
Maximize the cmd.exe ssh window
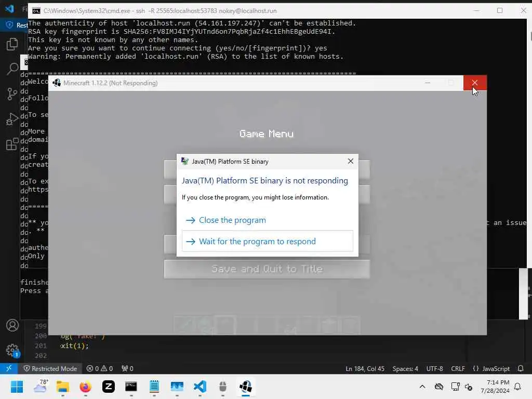tap(499, 10)
